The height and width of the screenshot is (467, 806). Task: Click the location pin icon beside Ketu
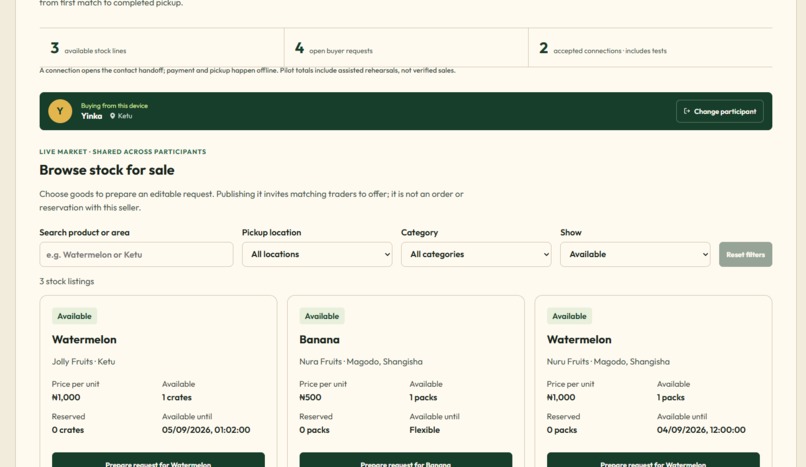[113, 116]
